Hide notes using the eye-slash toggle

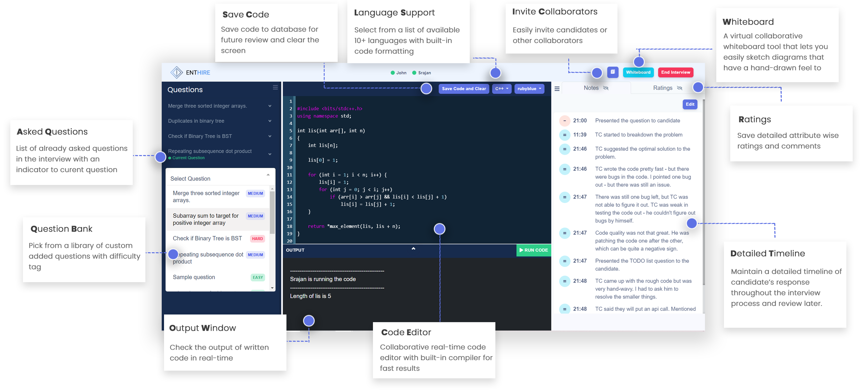(x=606, y=88)
